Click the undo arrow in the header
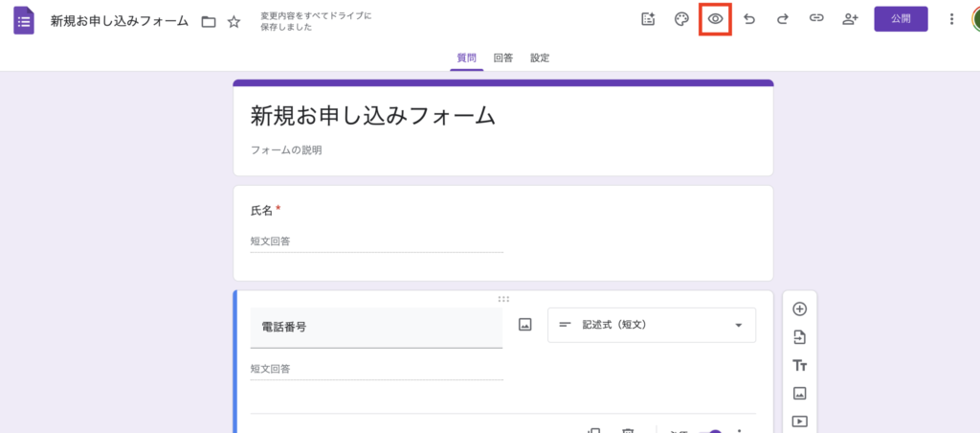Image resolution: width=980 pixels, height=433 pixels. (x=749, y=19)
